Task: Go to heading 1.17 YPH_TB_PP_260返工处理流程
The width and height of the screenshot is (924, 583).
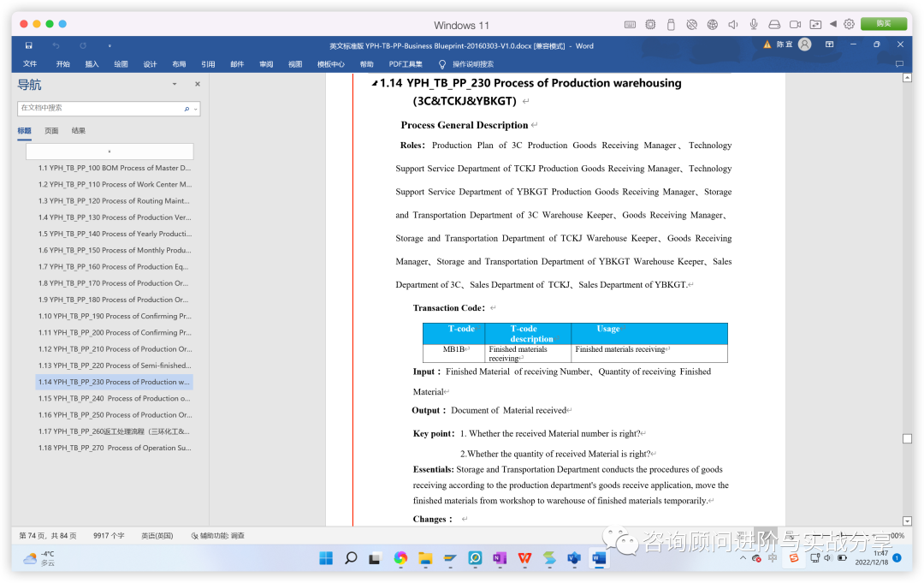Action: pyautogui.click(x=115, y=431)
